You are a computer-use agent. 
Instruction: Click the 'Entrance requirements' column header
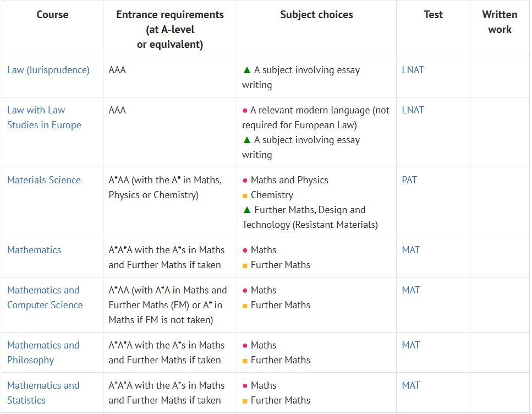coord(169,30)
